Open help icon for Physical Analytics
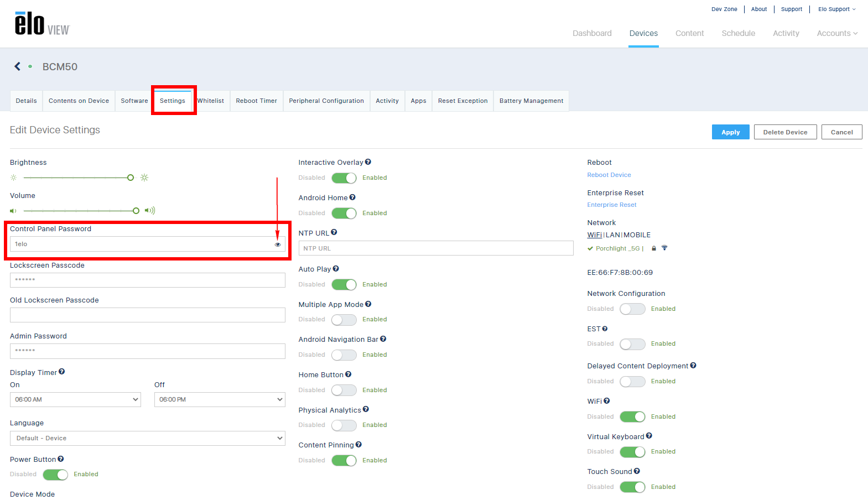Screen dimensions: 868x500 pos(366,410)
